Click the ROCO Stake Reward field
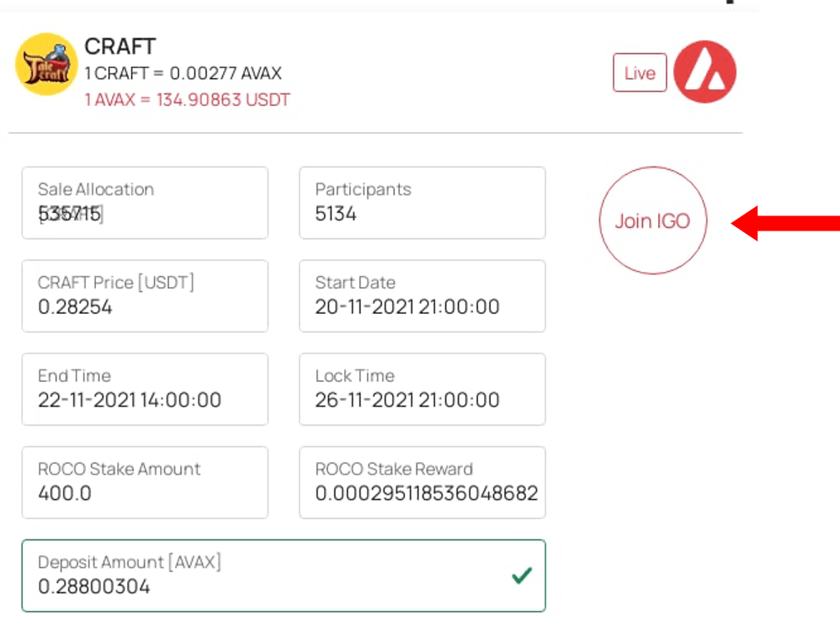The image size is (840, 621). click(x=422, y=483)
